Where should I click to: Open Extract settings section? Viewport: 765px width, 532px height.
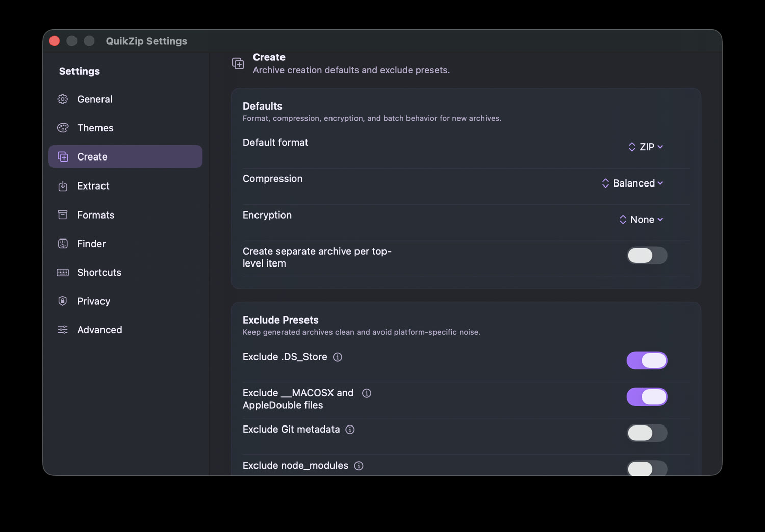click(125, 186)
